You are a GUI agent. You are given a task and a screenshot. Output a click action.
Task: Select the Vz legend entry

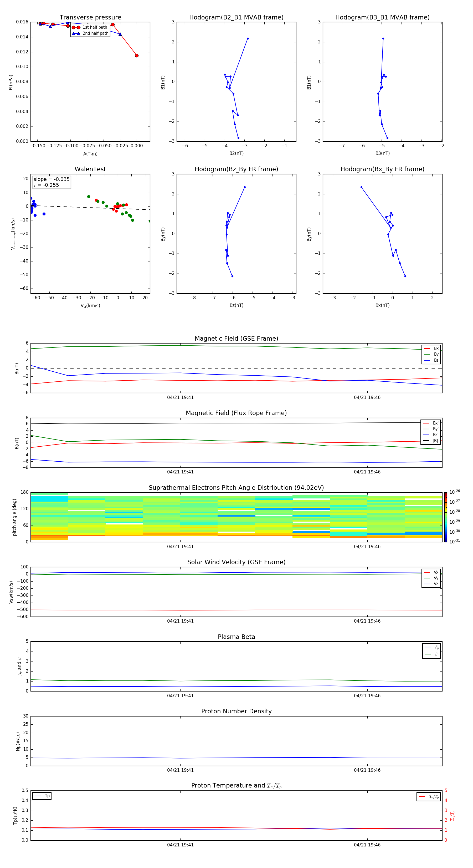coord(431,584)
